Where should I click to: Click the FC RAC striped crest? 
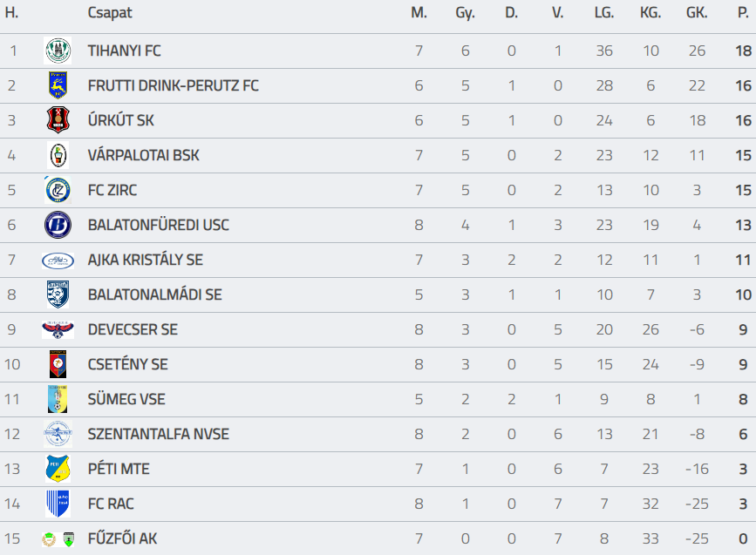pos(58,504)
